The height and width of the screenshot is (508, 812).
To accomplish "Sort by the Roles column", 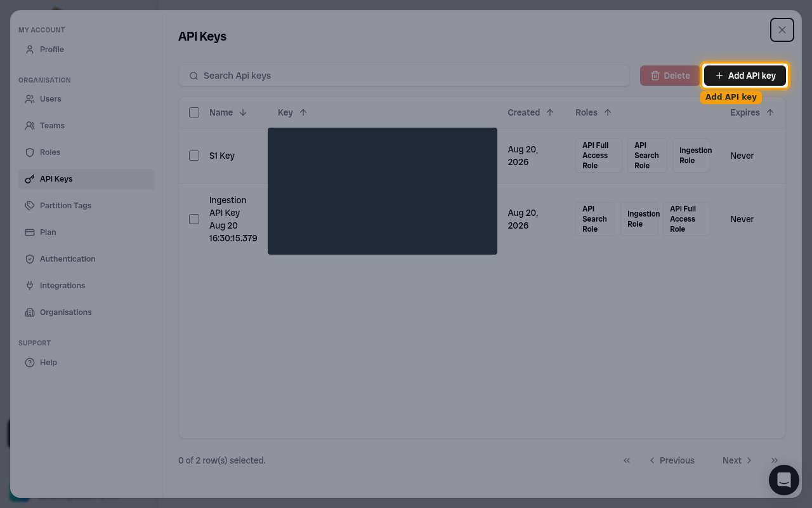I will 594,112.
